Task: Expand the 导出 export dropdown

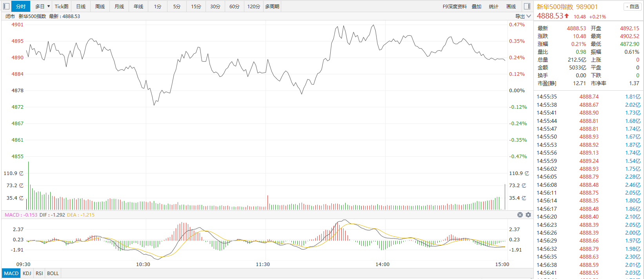Action: coord(523,16)
